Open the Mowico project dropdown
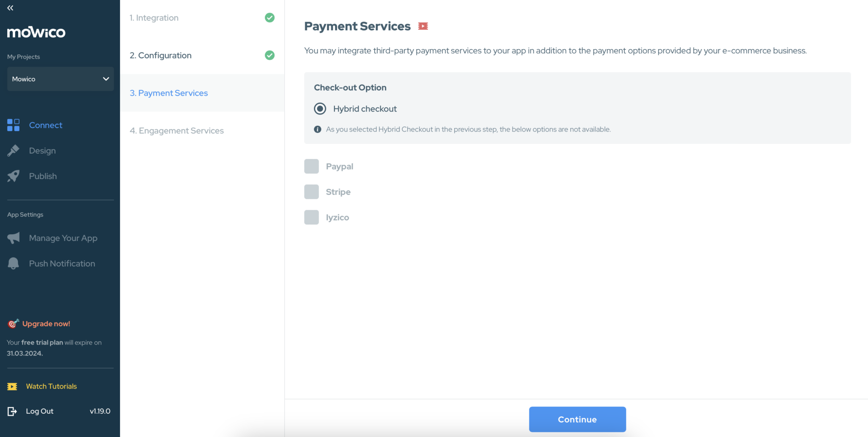Viewport: 868px width, 437px height. click(60, 79)
